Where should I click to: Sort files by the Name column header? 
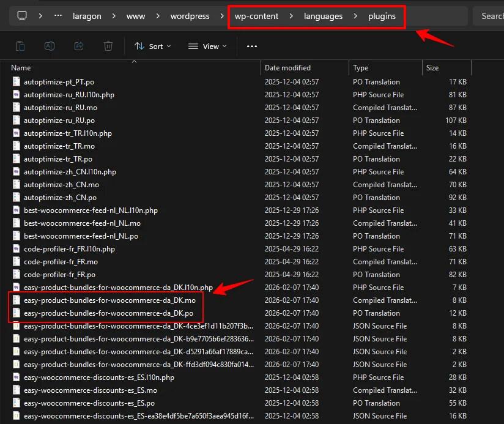[21, 68]
